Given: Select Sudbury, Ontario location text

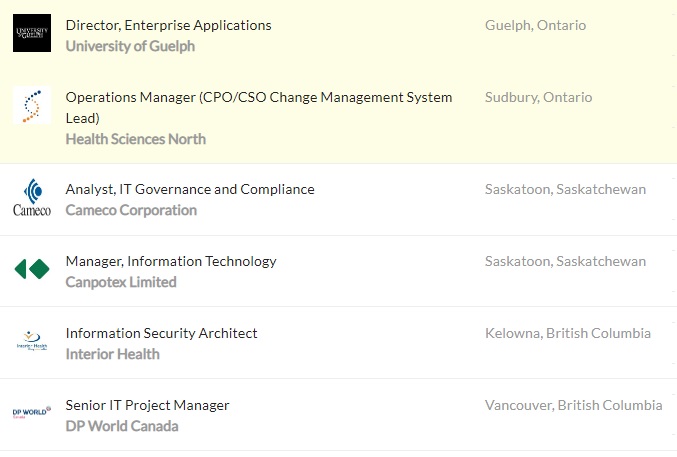Looking at the screenshot, I should (538, 97).
